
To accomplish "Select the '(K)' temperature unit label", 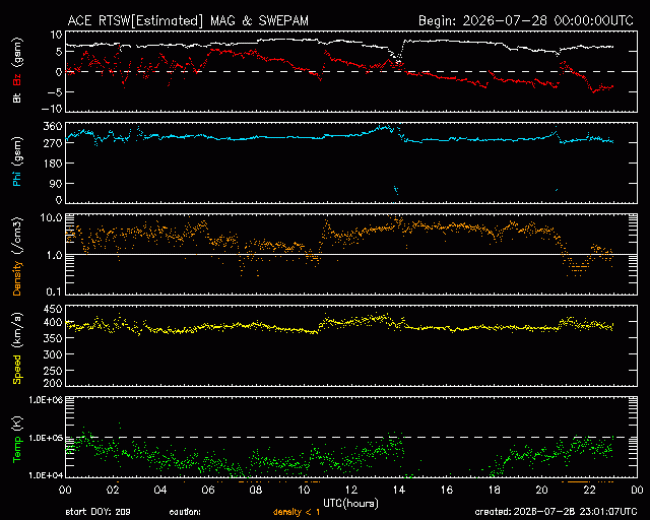I will tap(17, 424).
